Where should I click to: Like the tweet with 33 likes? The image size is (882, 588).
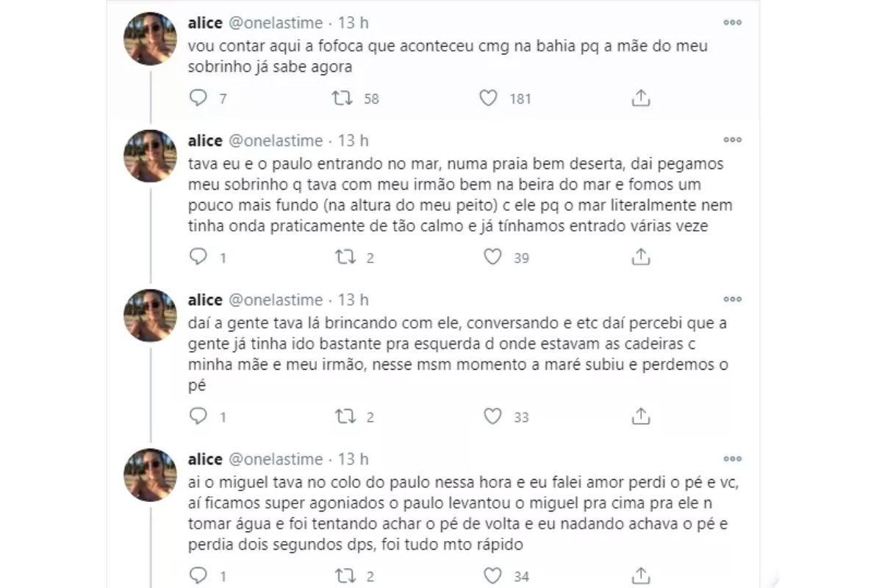(x=492, y=416)
